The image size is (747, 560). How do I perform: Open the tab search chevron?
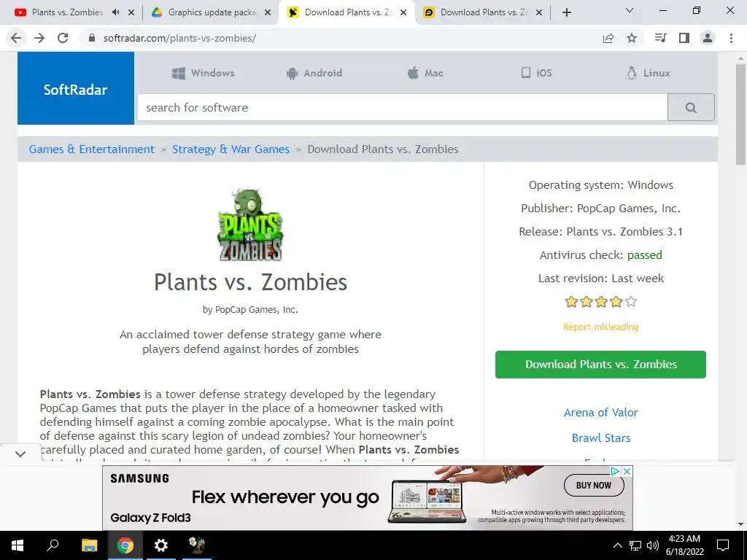[630, 10]
